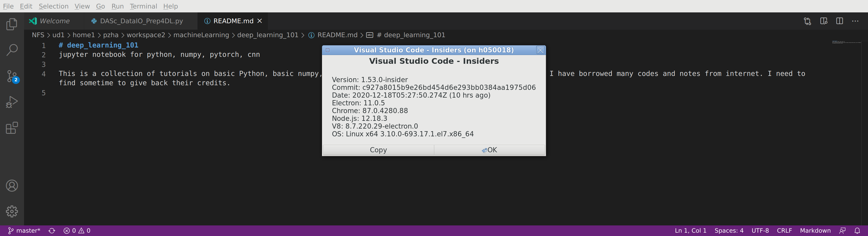Open the UTF-8 encoding selector

click(x=760, y=231)
